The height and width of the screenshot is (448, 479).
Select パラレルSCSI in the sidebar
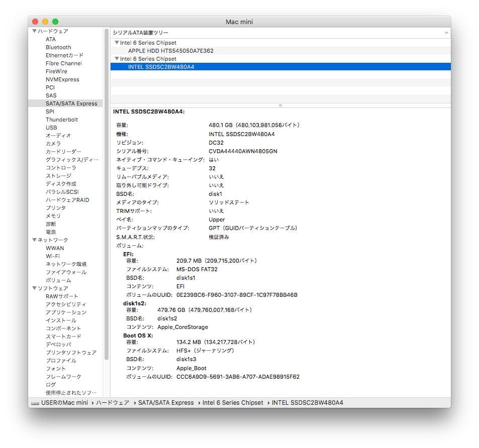(62, 192)
